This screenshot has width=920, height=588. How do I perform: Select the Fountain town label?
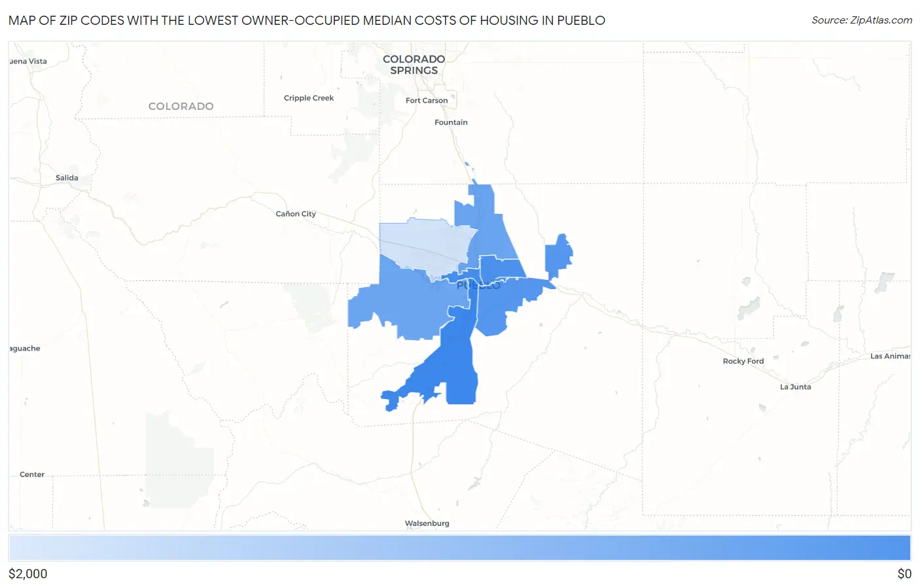[x=451, y=122]
